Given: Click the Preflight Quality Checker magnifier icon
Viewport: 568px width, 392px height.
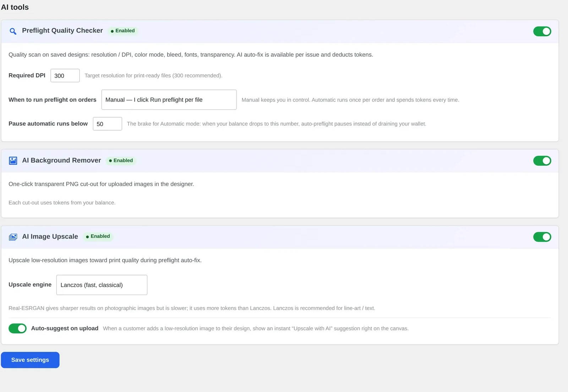Looking at the screenshot, I should click(x=13, y=31).
